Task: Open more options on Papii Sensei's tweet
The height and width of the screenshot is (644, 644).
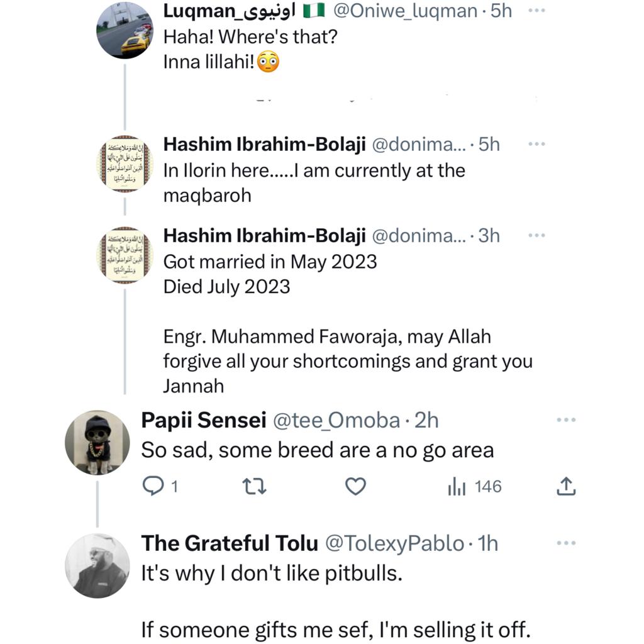Action: click(566, 420)
